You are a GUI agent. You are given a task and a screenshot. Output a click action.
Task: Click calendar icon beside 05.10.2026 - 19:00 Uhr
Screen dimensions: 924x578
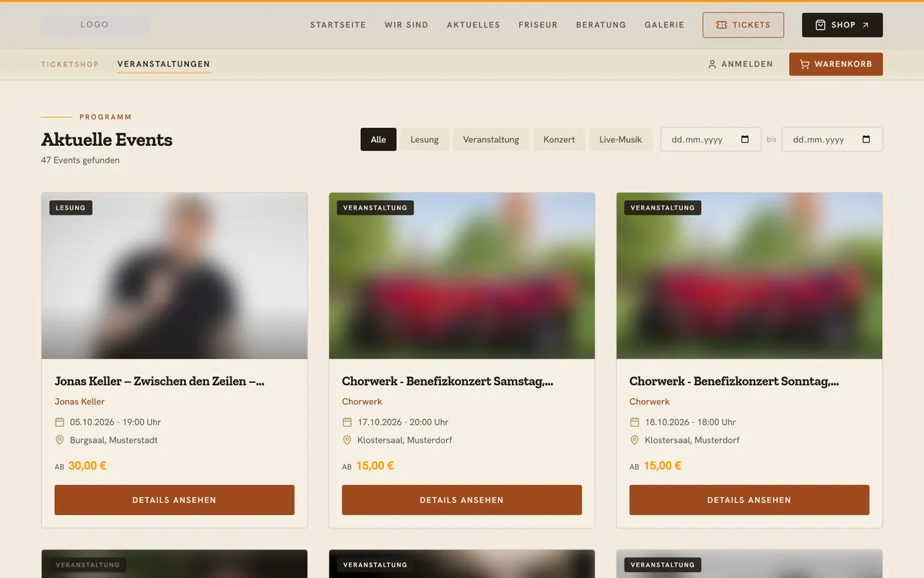60,422
